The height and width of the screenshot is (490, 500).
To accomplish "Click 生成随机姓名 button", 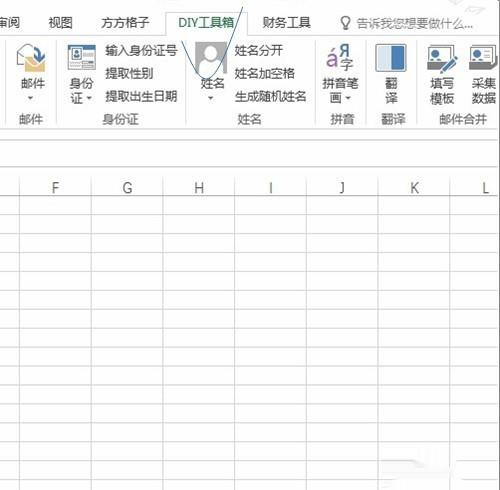I will 271,96.
